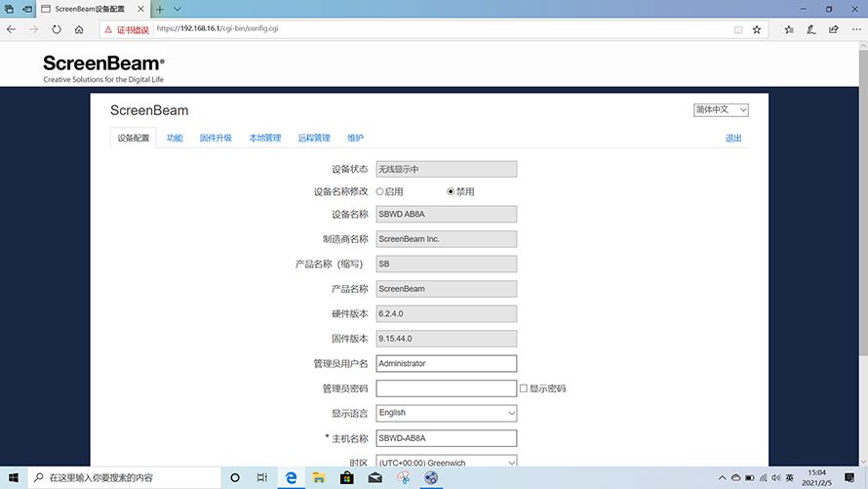Image resolution: width=868 pixels, height=489 pixels.
Task: Refresh the ScreenBeam config page
Action: 57,29
